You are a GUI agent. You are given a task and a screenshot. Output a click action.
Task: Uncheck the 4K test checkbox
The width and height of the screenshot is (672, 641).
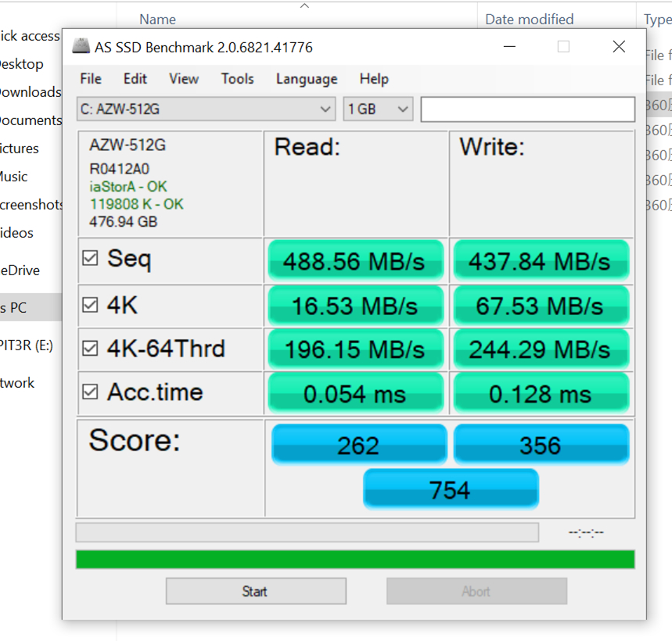click(x=91, y=305)
